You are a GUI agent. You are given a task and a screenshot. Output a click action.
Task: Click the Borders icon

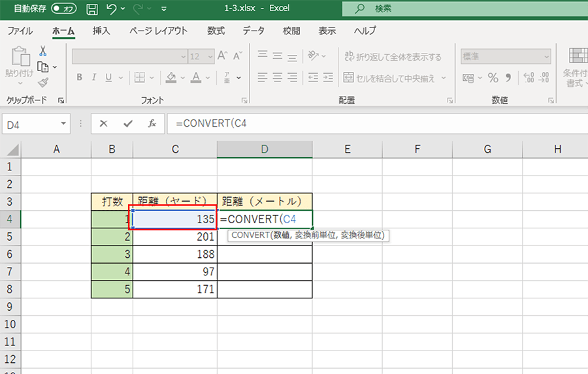pyautogui.click(x=140, y=78)
